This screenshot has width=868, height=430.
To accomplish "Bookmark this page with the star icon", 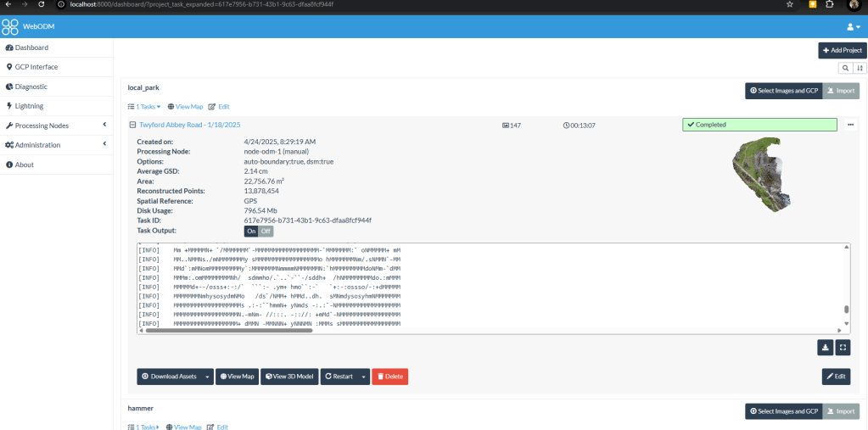I will tap(789, 4).
